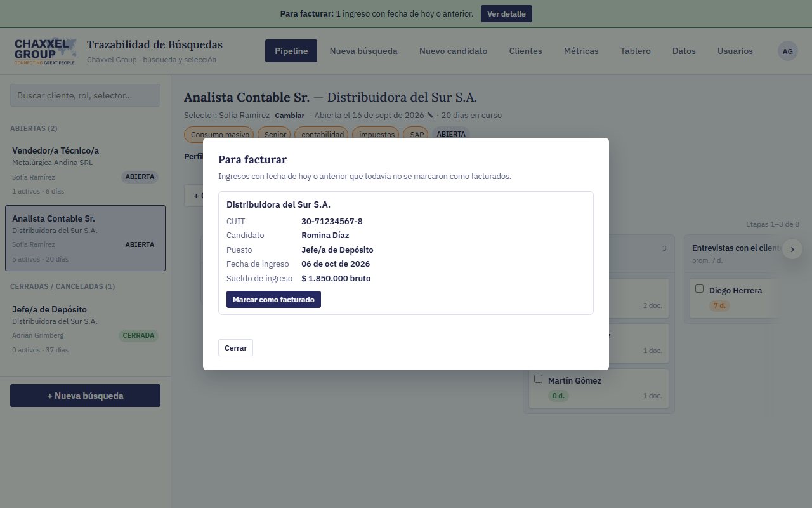This screenshot has width=812, height=508.
Task: Open Usuarios management
Action: coord(735,51)
